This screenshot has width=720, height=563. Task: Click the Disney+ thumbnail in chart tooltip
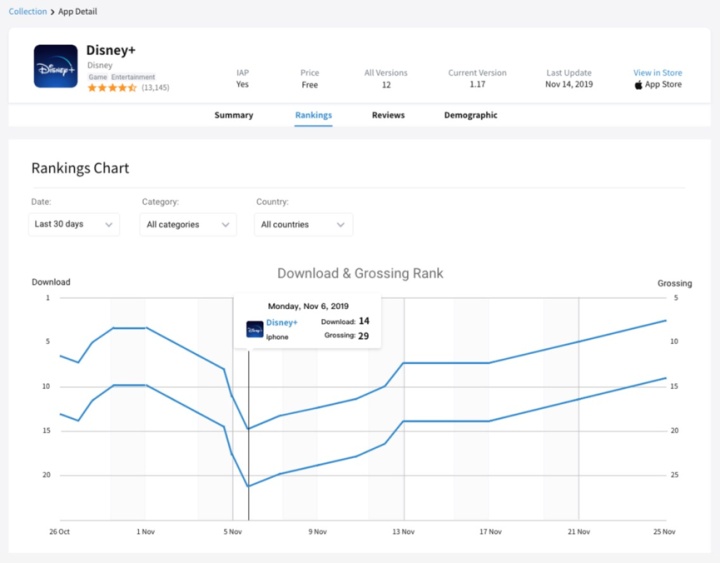click(255, 329)
